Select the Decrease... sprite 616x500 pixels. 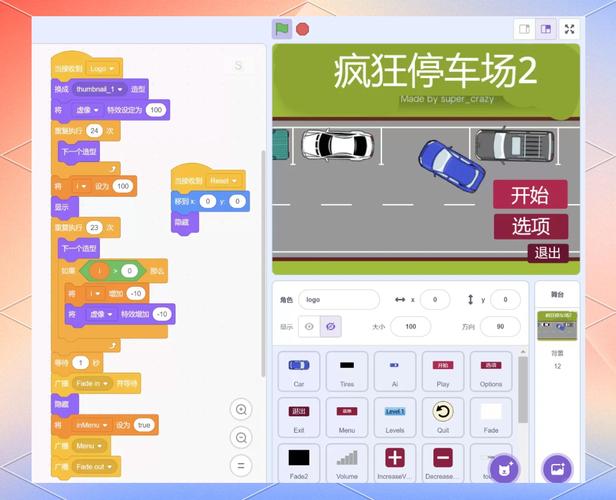point(443,463)
